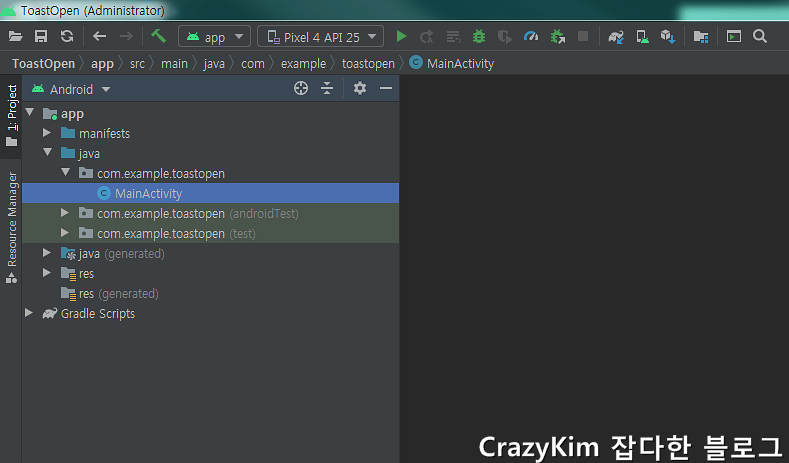Image resolution: width=789 pixels, height=463 pixels.
Task: Open the Android project view dropdown
Action: point(71,89)
